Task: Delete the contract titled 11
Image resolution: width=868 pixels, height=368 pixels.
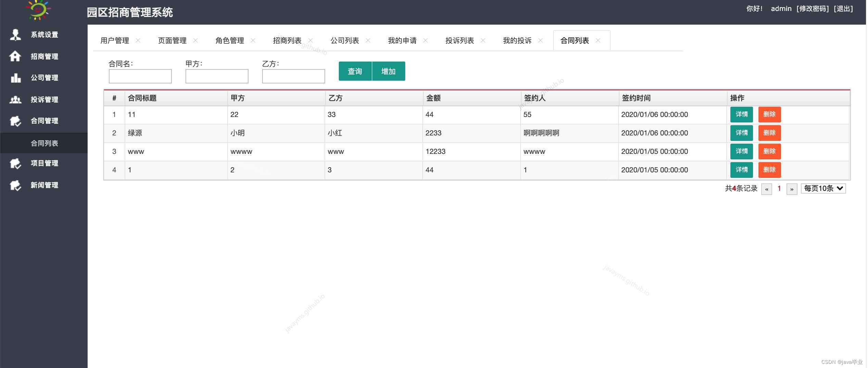Action: pyautogui.click(x=769, y=114)
